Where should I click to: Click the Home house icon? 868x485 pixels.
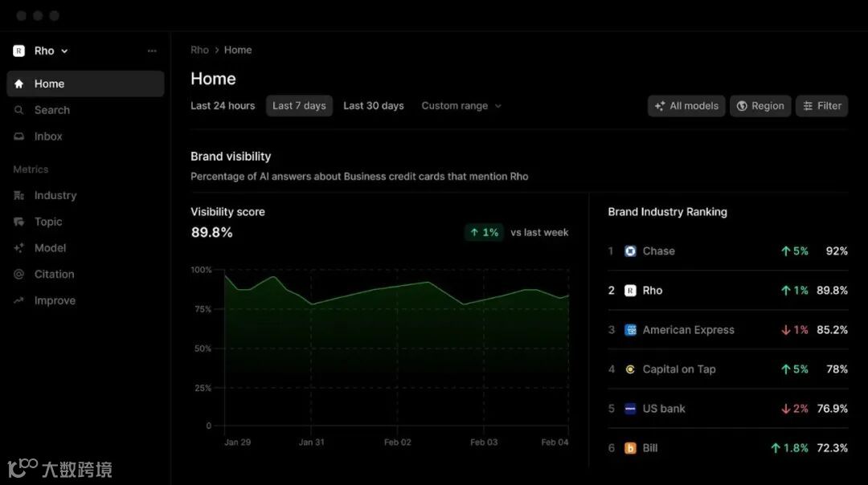18,84
